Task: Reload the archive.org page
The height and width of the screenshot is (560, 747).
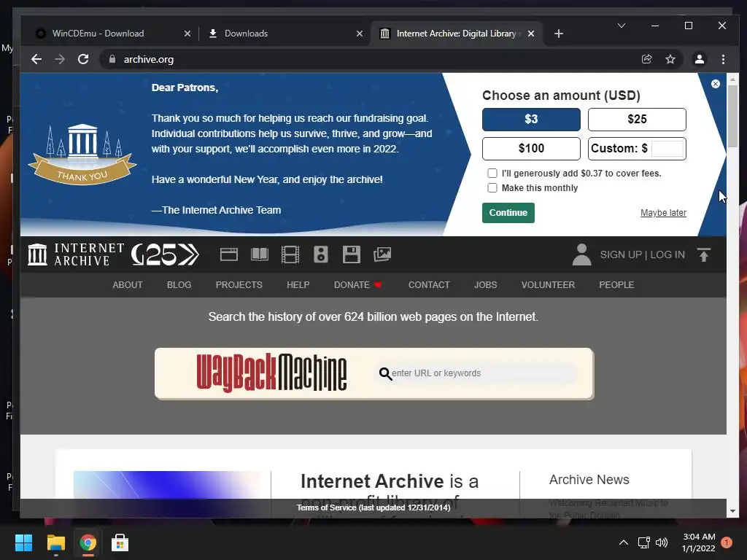Action: (83, 59)
